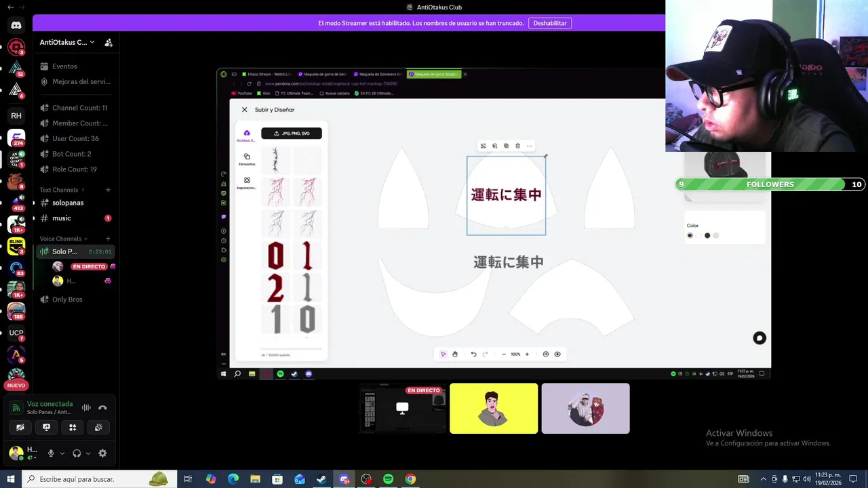Click Windows search box Escribe aquí para buscar
868x488 pixels.
[x=100, y=479]
